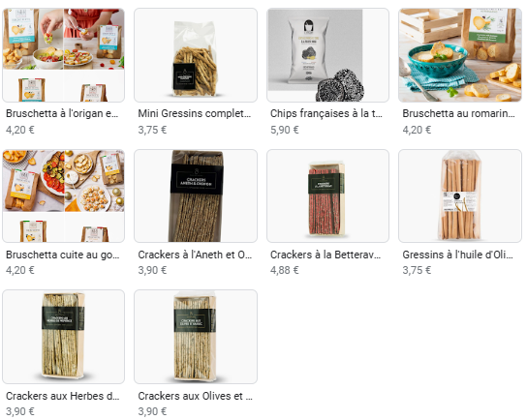
Task: Open the Mini Gressins complet product image
Action: (x=196, y=55)
